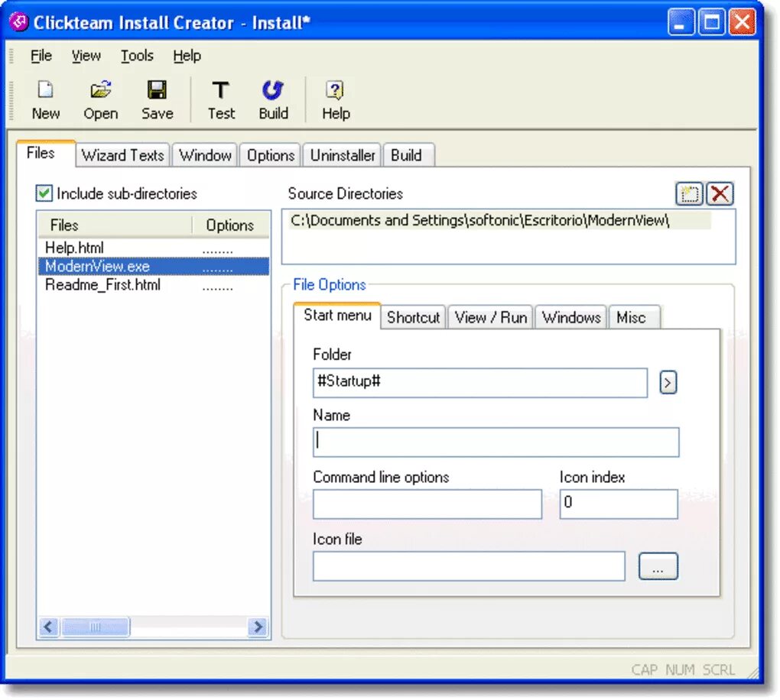Open the Tools menu

[x=138, y=56]
